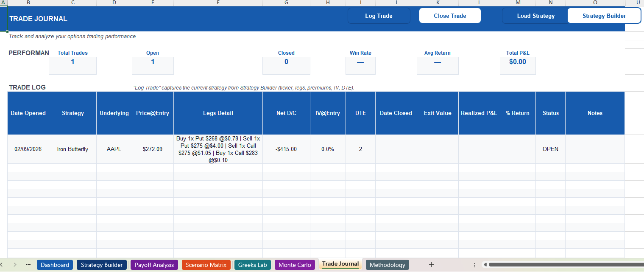Switch to the Dashboard sheet

(x=55, y=264)
